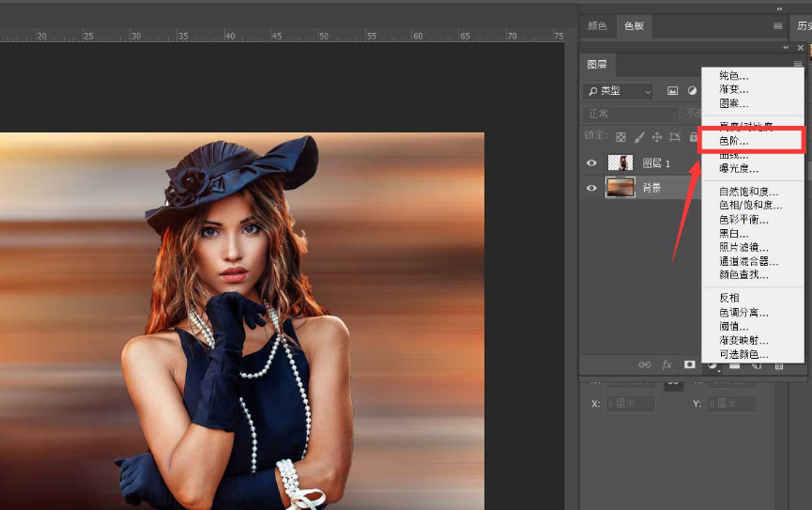The image size is (812, 510).
Task: Click the lock transparent pixels icon
Action: 620,137
